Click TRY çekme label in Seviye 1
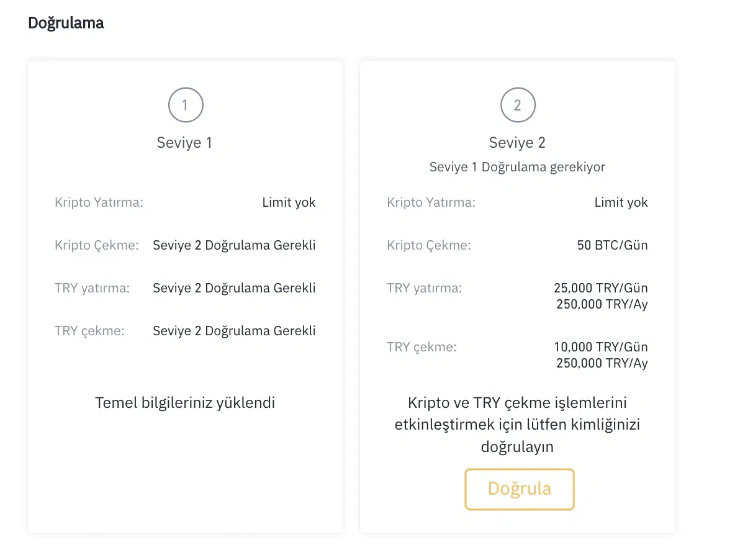This screenshot has height=560, width=735. point(89,331)
